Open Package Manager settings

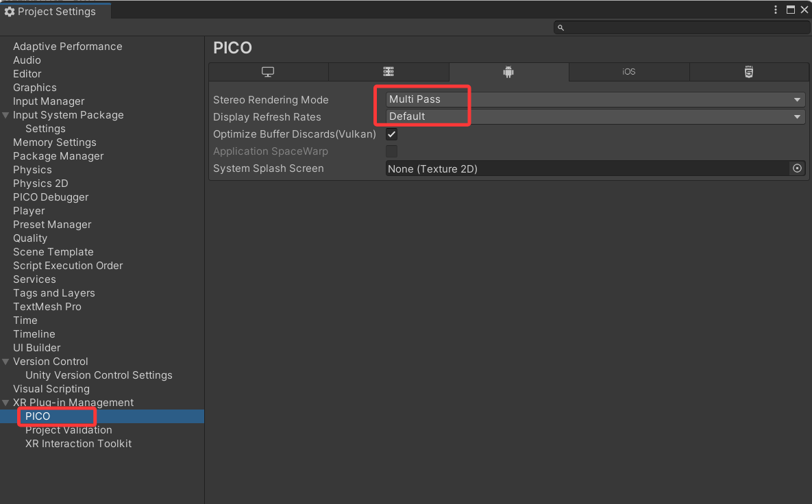click(58, 156)
